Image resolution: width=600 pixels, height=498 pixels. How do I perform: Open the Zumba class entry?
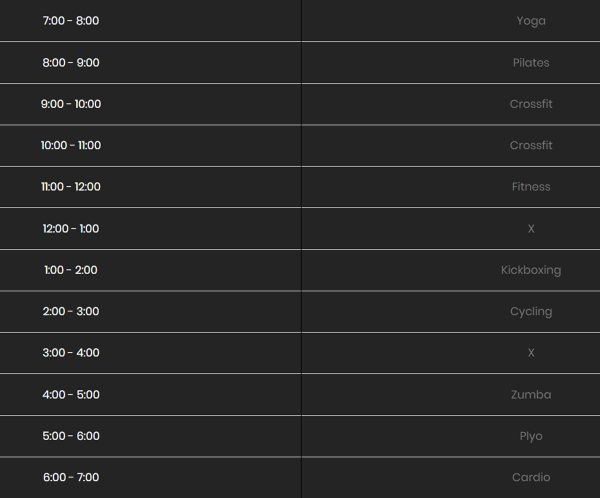coord(531,395)
